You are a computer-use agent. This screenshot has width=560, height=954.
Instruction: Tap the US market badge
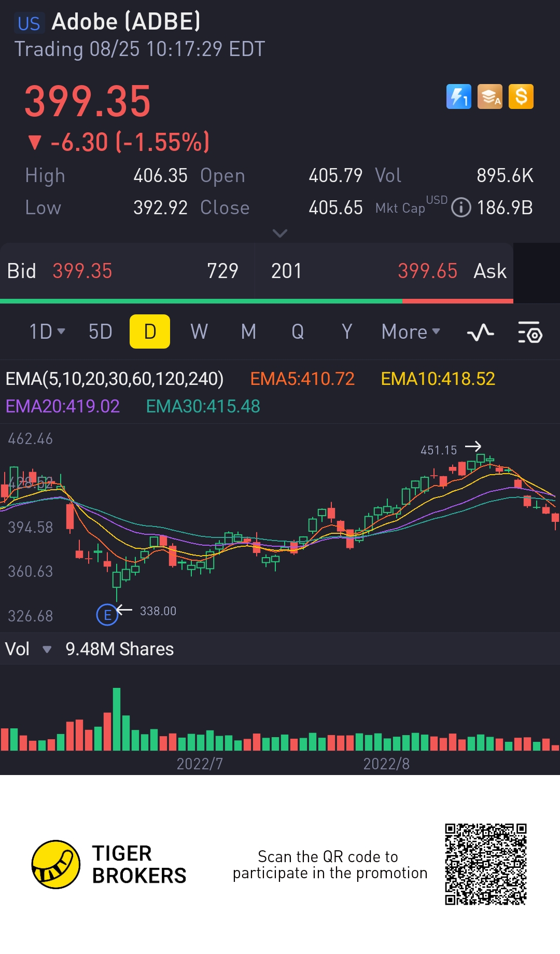pos(29,23)
